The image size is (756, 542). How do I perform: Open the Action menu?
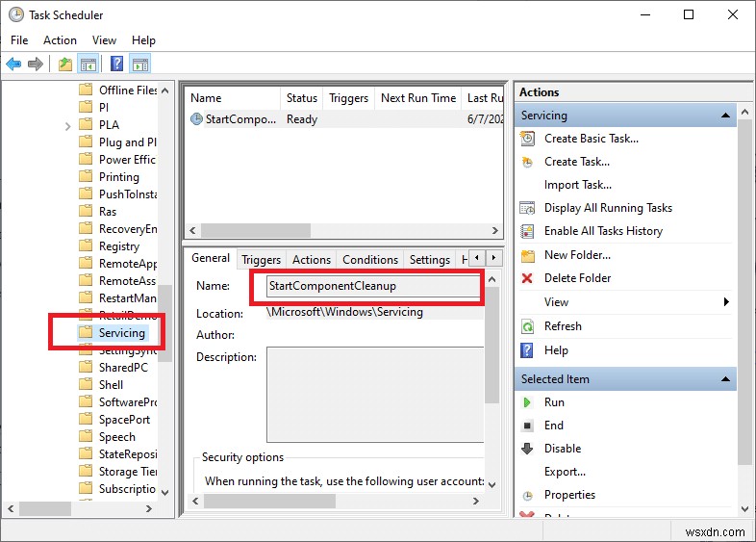[60, 40]
